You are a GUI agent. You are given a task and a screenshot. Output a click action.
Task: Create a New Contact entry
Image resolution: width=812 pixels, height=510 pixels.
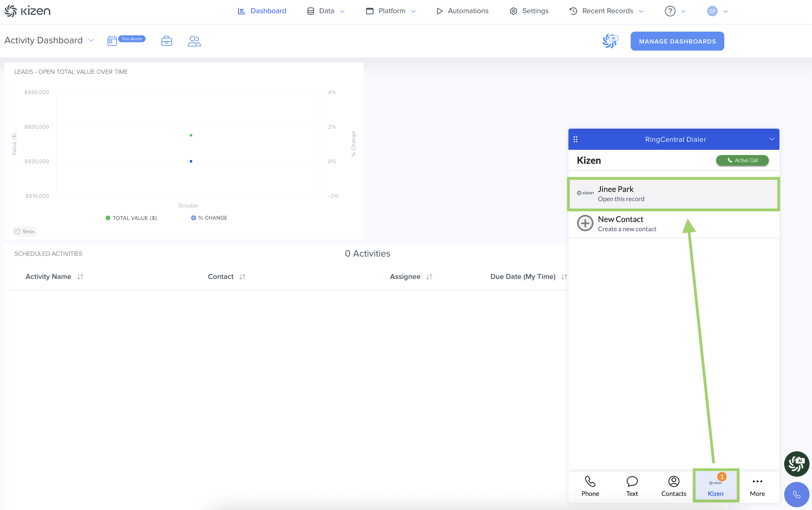621,223
